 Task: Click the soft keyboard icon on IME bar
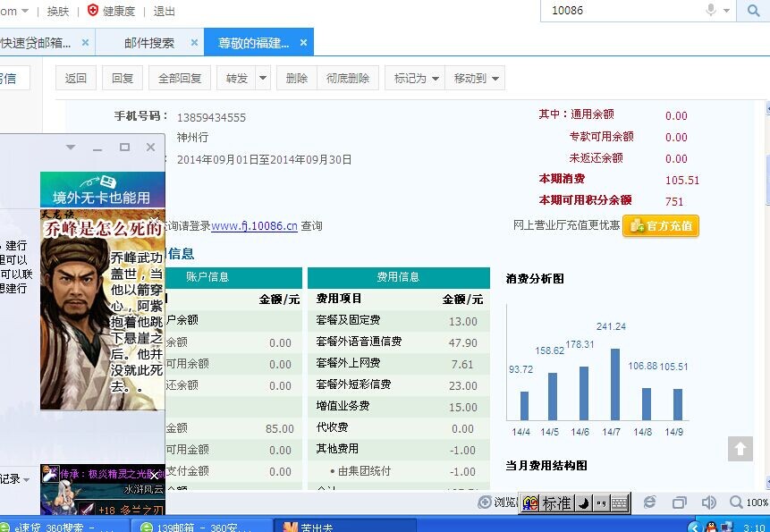click(x=618, y=503)
